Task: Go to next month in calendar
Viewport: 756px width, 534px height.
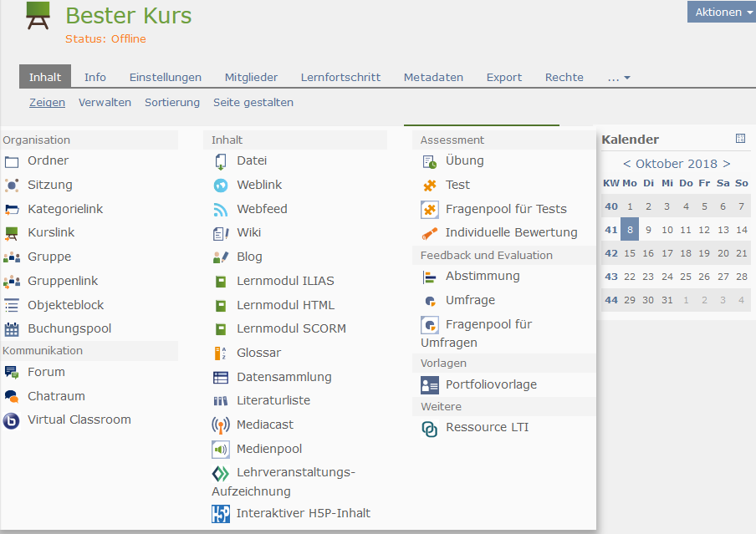Action: point(727,164)
